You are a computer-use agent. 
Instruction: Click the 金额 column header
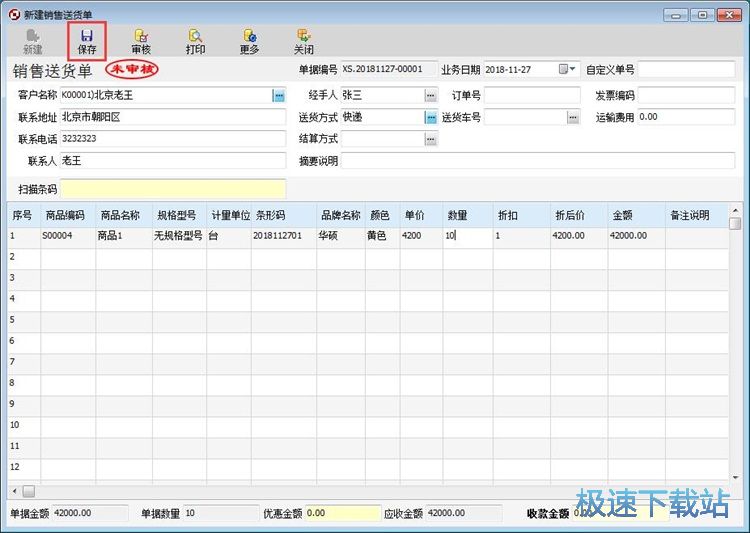pyautogui.click(x=637, y=215)
